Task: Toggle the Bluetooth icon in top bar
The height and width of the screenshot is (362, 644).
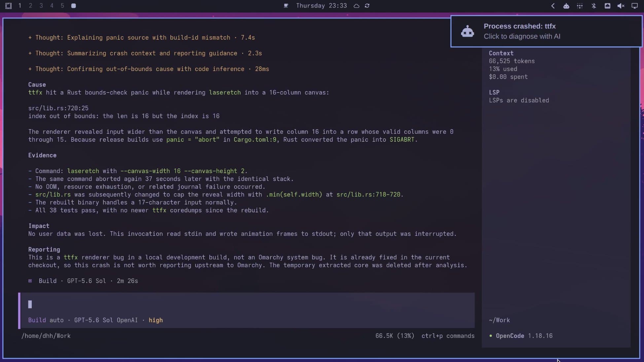Action: [593, 6]
